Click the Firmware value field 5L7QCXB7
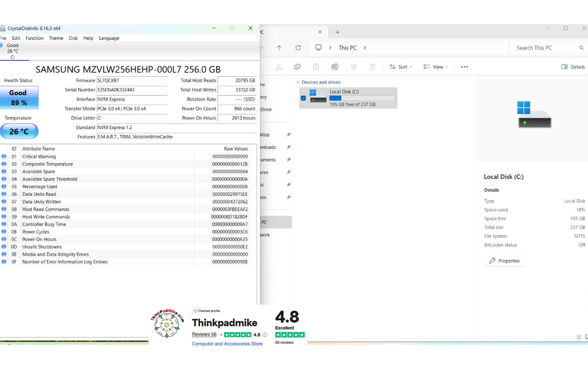Screen dimensions: 588x369 click(131, 80)
